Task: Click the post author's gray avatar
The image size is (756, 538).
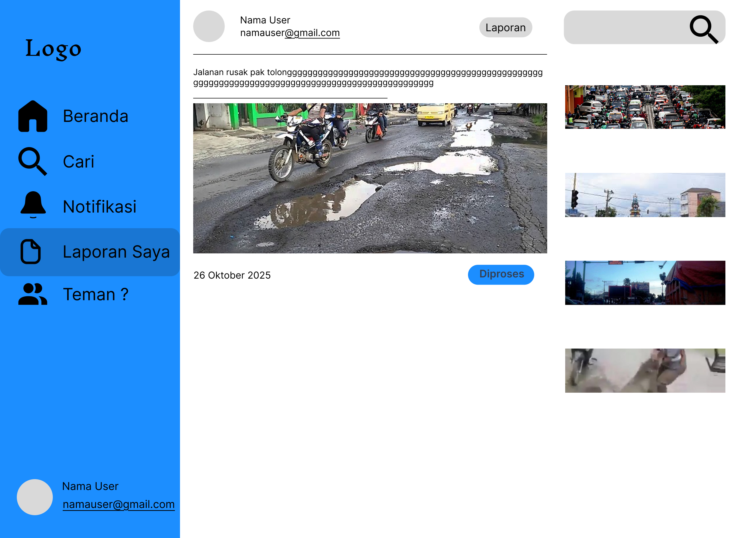Action: click(x=208, y=26)
